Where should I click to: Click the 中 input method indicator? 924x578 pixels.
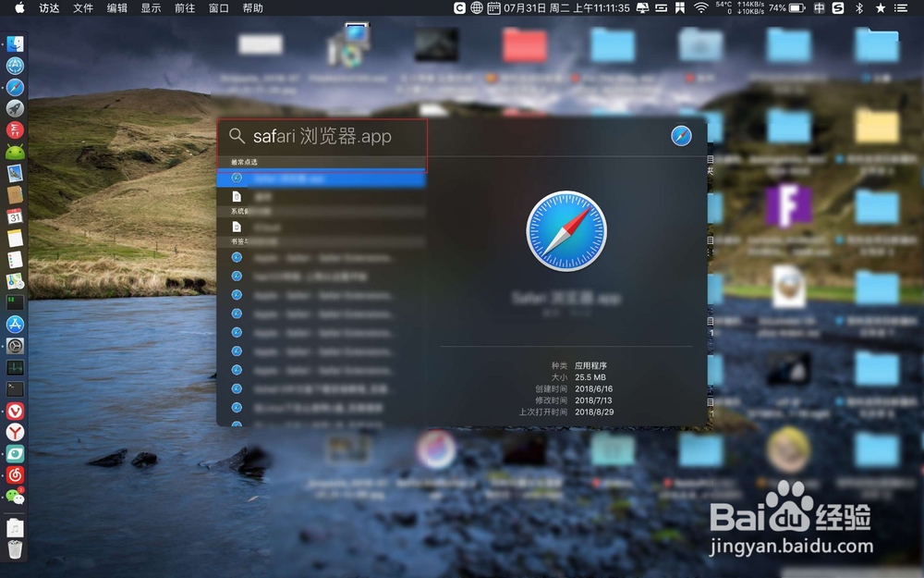tap(819, 7)
